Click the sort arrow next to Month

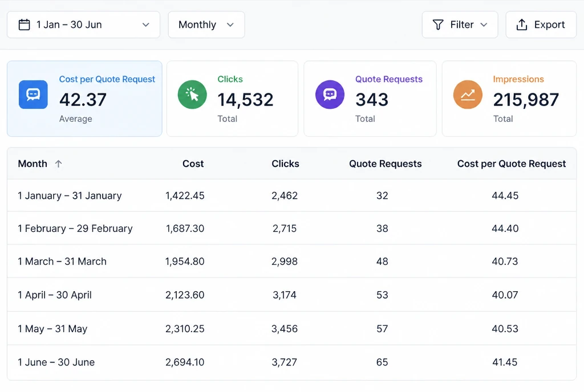pyautogui.click(x=59, y=164)
